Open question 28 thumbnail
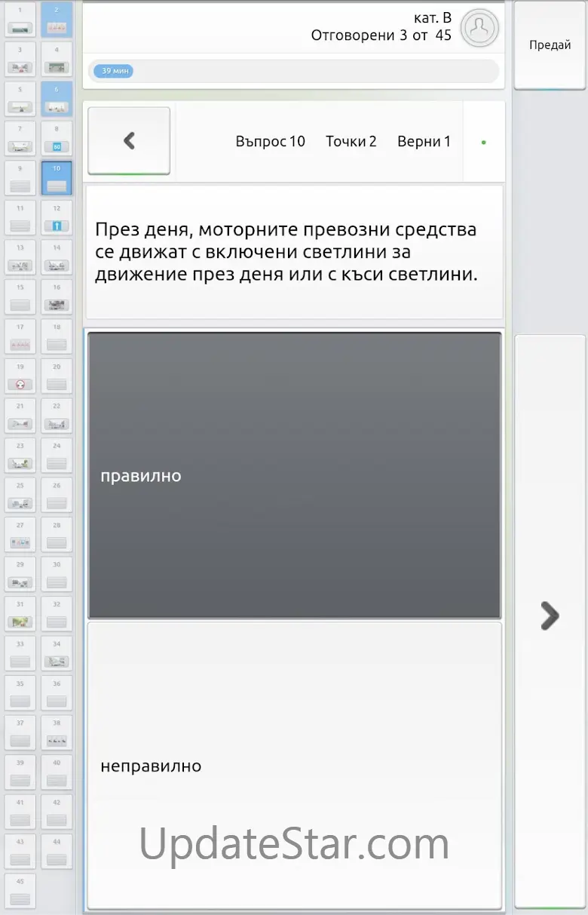 pos(57,534)
